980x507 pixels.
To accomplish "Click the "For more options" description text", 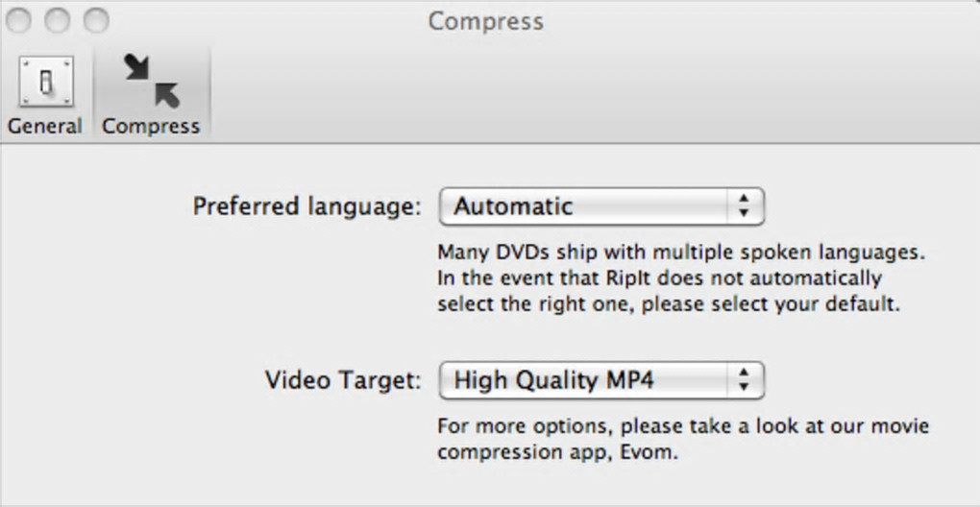I will click(x=682, y=425).
